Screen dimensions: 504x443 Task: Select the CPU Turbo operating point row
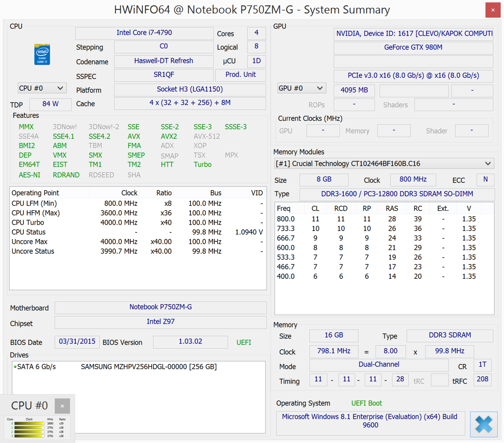point(138,223)
